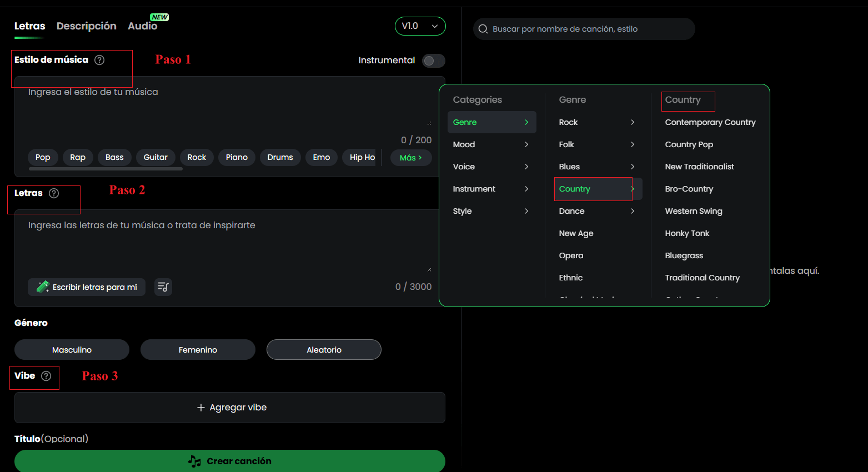
Task: Click the help icon beside Estilo de música
Action: coord(99,60)
